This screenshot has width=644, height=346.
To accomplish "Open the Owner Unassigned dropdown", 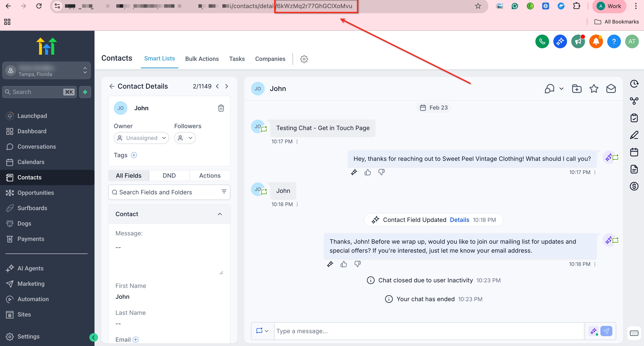I will (141, 138).
